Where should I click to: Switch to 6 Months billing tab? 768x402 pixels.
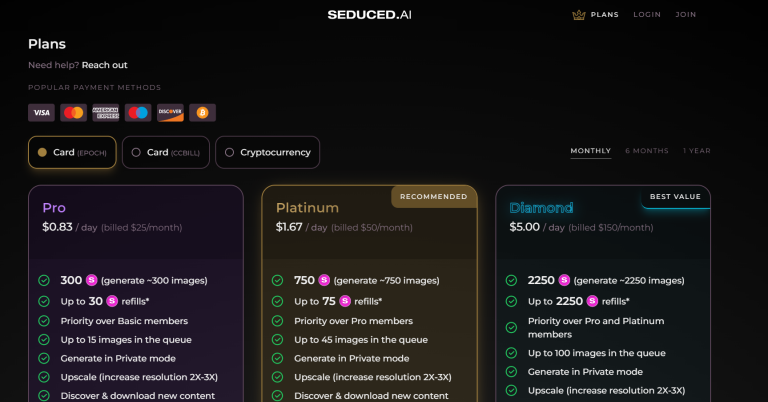pos(647,151)
